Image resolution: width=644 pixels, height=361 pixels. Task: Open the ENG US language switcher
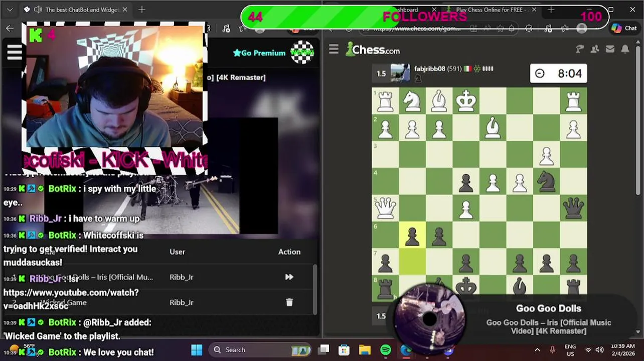pos(570,350)
